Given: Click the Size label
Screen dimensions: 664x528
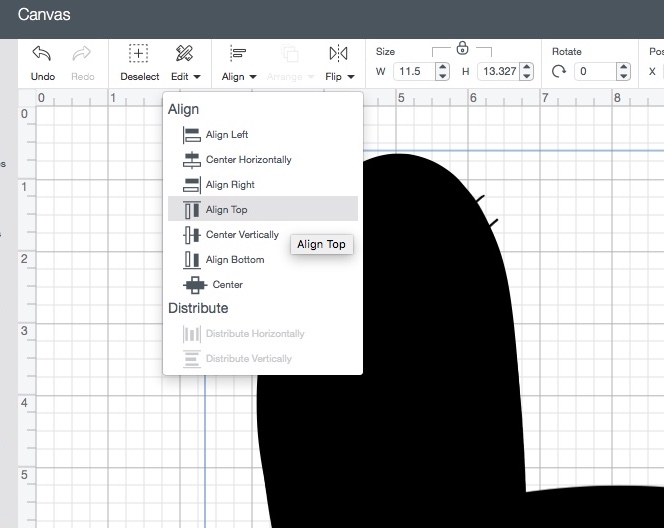Looking at the screenshot, I should point(385,52).
